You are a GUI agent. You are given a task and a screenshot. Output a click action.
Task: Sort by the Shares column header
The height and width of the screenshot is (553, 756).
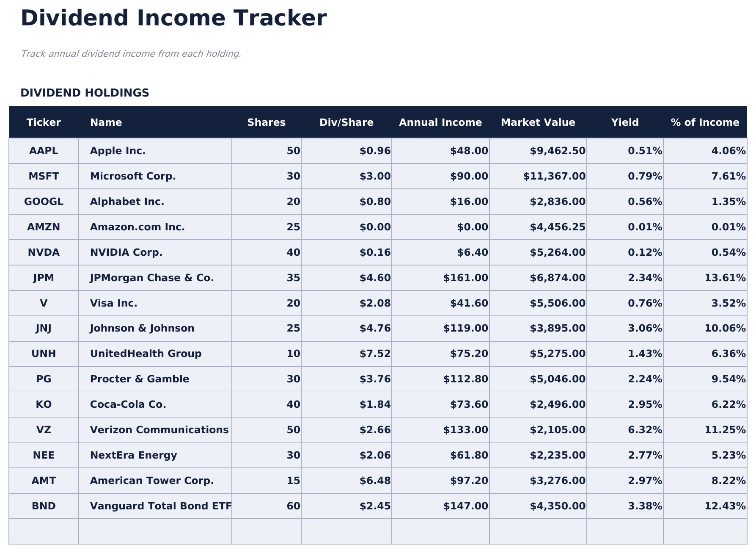click(x=266, y=122)
